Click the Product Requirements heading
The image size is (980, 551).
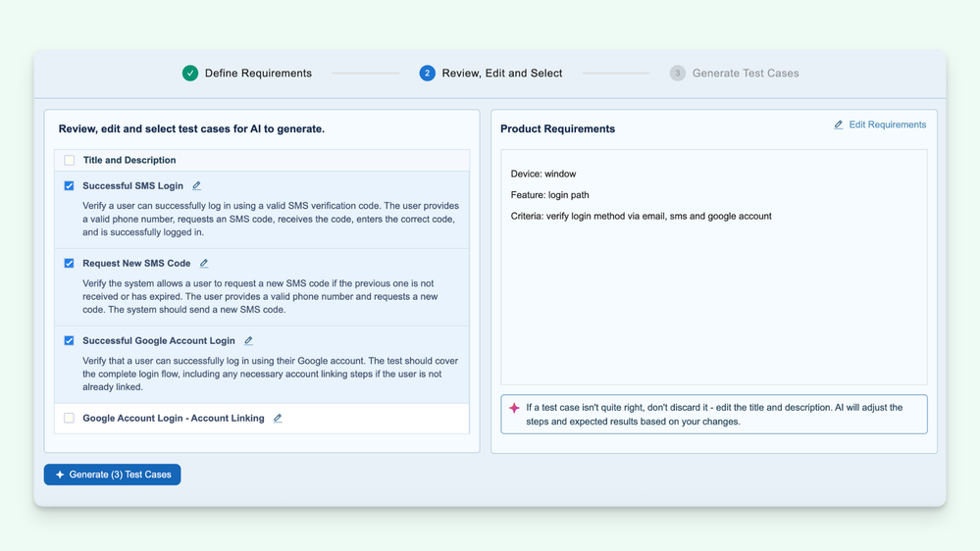click(557, 128)
